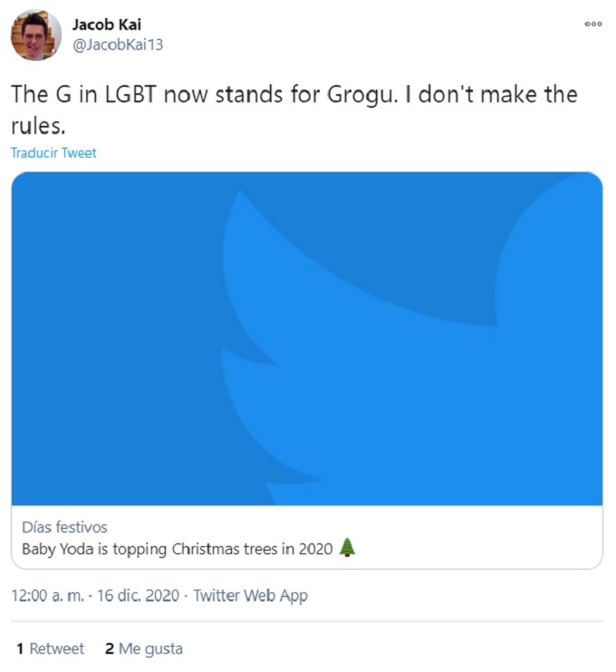Image resolution: width=616 pixels, height=672 pixels.
Task: Open the Jacob Kai display name
Action: (107, 24)
